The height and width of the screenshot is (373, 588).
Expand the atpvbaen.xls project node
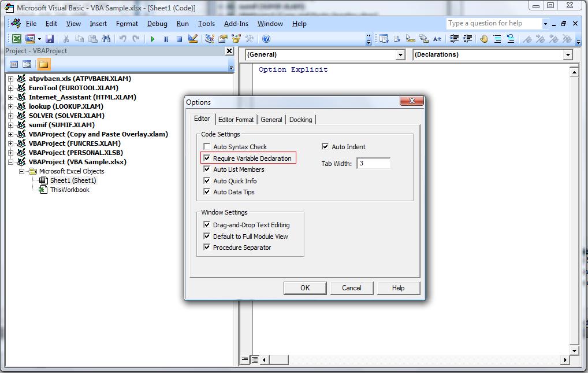(10, 79)
